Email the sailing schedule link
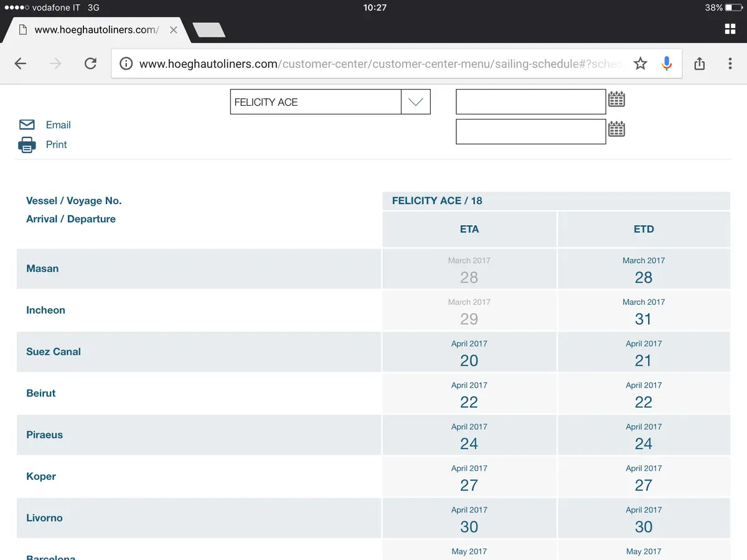This screenshot has height=560, width=747. tap(59, 125)
